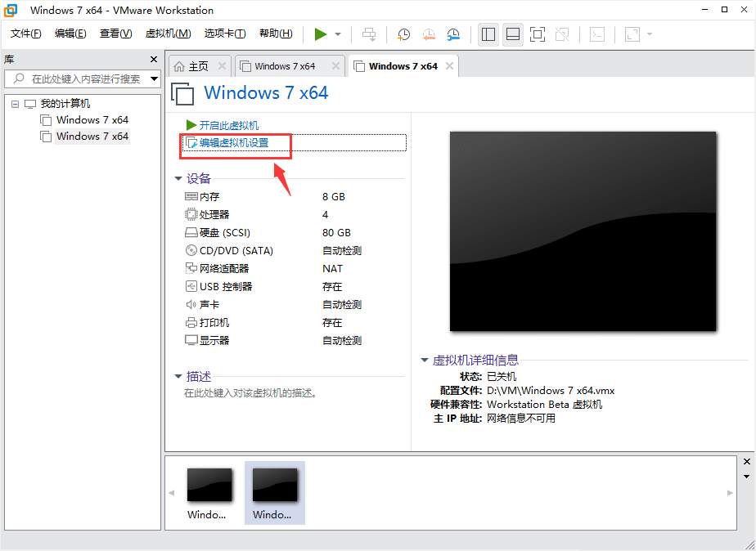
Task: Click the 打印机 printer icon
Action: click(x=191, y=322)
